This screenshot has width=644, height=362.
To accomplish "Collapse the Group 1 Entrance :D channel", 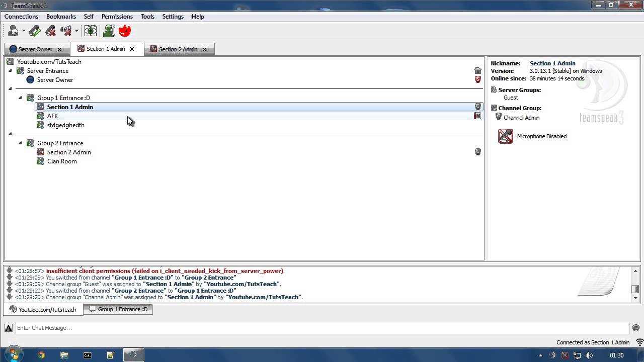I will point(20,98).
